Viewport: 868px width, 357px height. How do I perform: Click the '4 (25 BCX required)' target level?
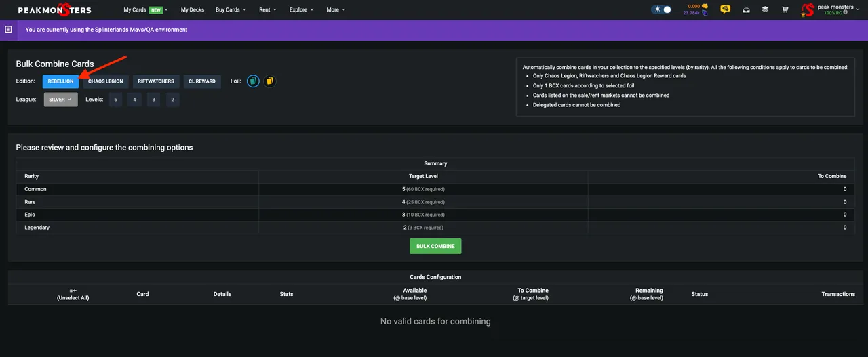click(423, 202)
